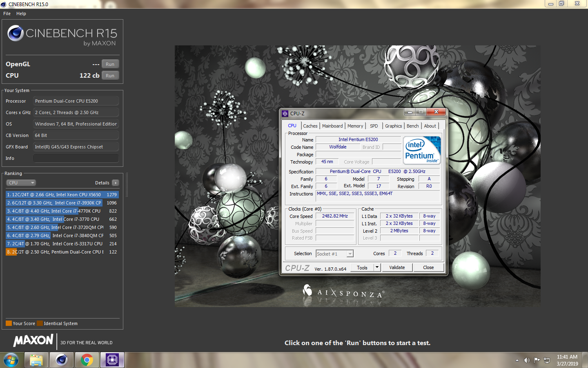Click the vertical panel divider handle
This screenshot has height=368, width=588.
pyautogui.click(x=127, y=185)
